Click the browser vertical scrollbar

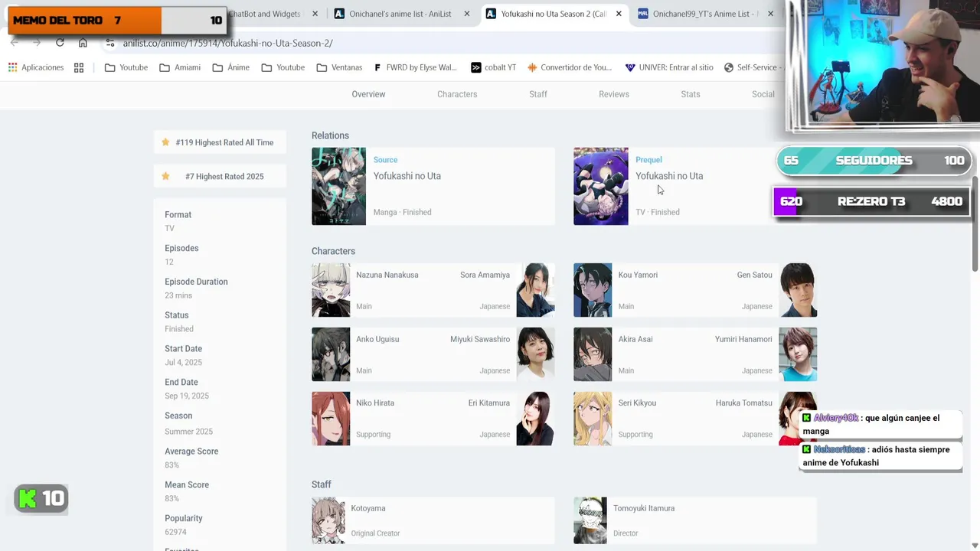[x=975, y=223]
